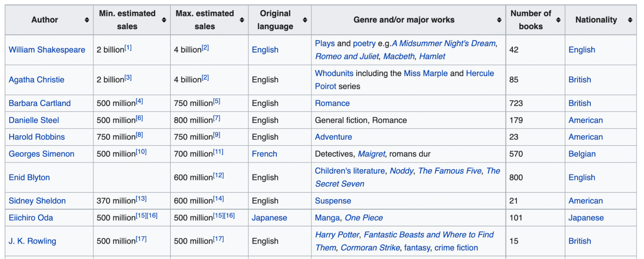Screen dimensions: 644x259
Task: Open Eiichiro Oda article
Action: pyautogui.click(x=31, y=218)
